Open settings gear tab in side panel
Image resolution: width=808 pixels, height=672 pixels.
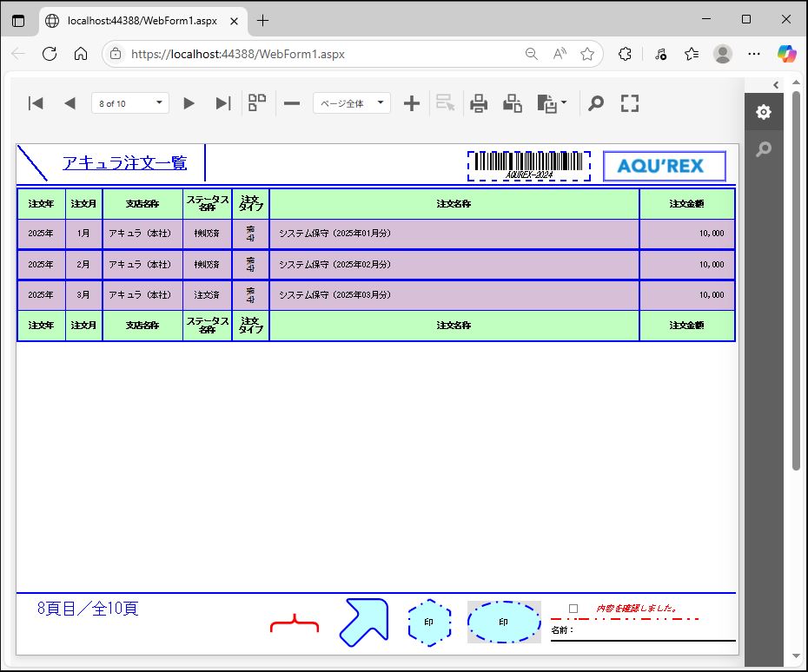pos(763,112)
